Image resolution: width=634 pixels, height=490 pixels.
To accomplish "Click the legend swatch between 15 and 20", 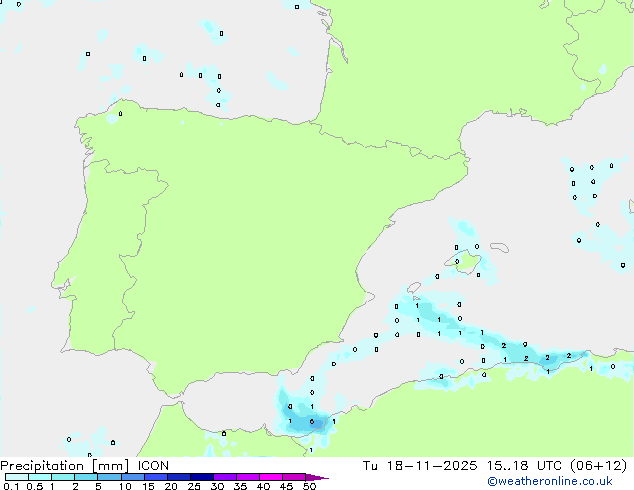I will 156,477.
